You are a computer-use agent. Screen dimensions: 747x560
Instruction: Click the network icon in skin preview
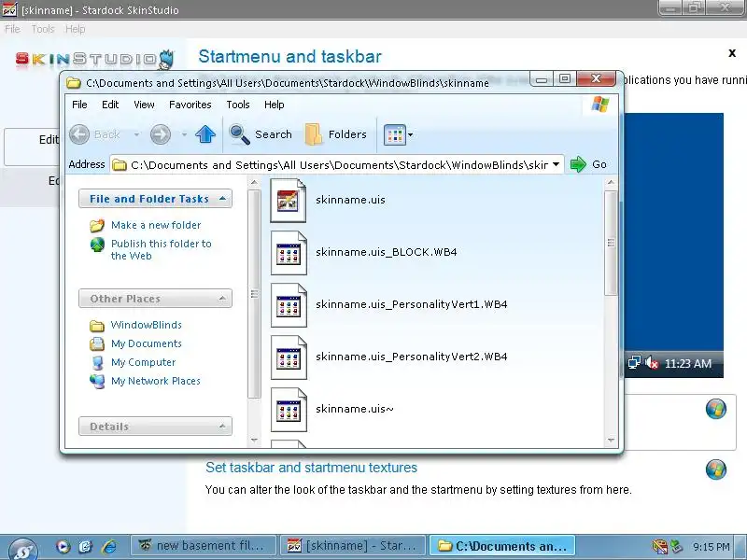634,363
